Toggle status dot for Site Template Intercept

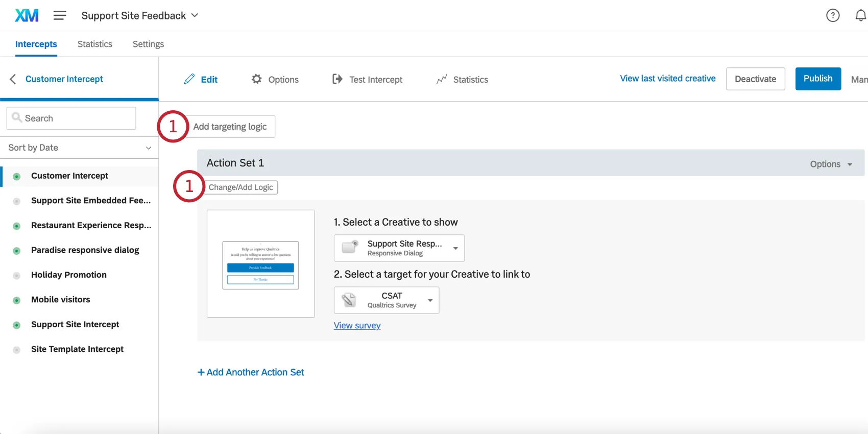coord(17,350)
